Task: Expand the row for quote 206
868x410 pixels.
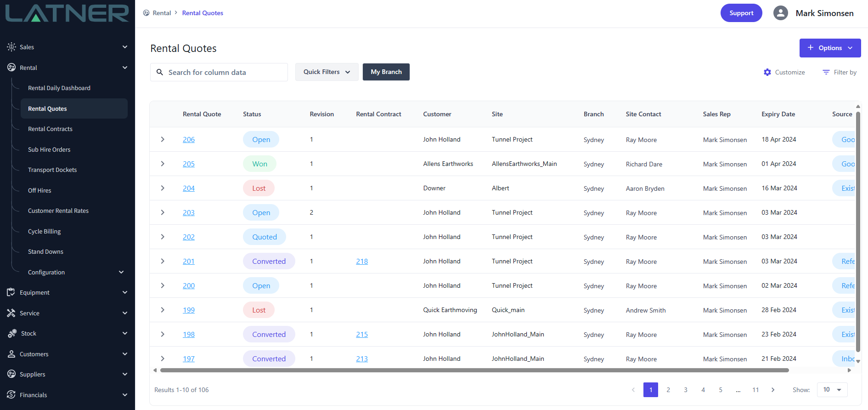Action: click(x=163, y=139)
